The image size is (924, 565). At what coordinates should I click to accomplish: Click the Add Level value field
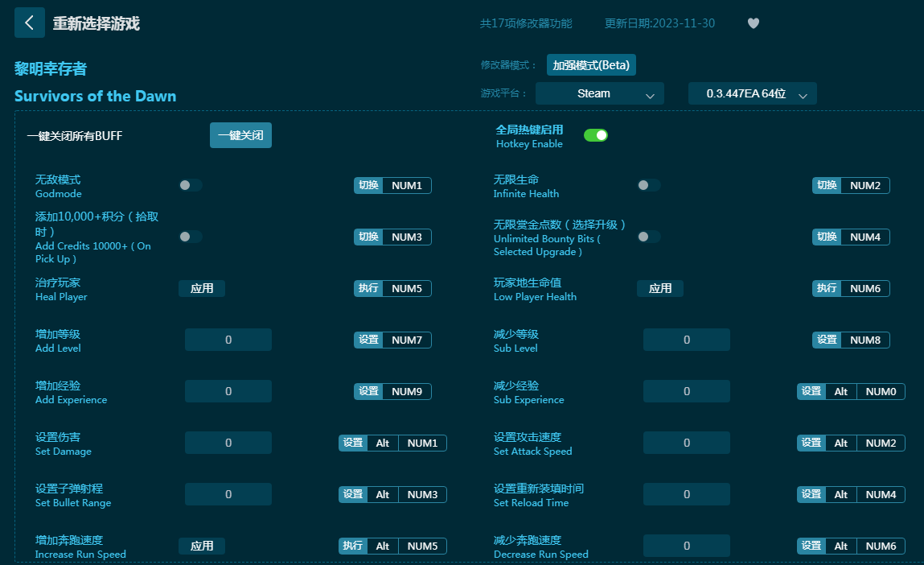coord(228,340)
